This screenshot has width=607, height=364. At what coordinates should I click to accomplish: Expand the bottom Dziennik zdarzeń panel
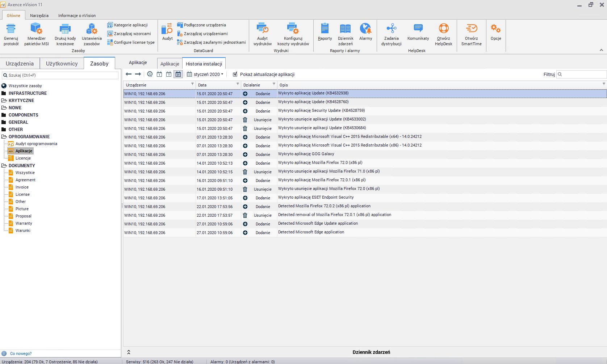[x=129, y=352]
